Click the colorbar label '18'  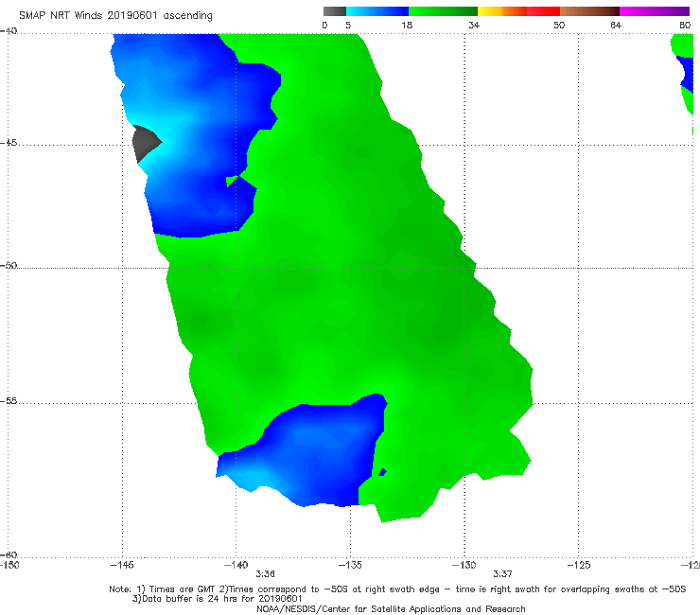[x=407, y=25]
